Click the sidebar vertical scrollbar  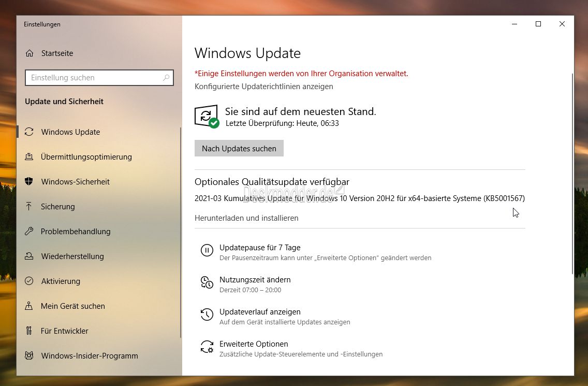pyautogui.click(x=180, y=233)
